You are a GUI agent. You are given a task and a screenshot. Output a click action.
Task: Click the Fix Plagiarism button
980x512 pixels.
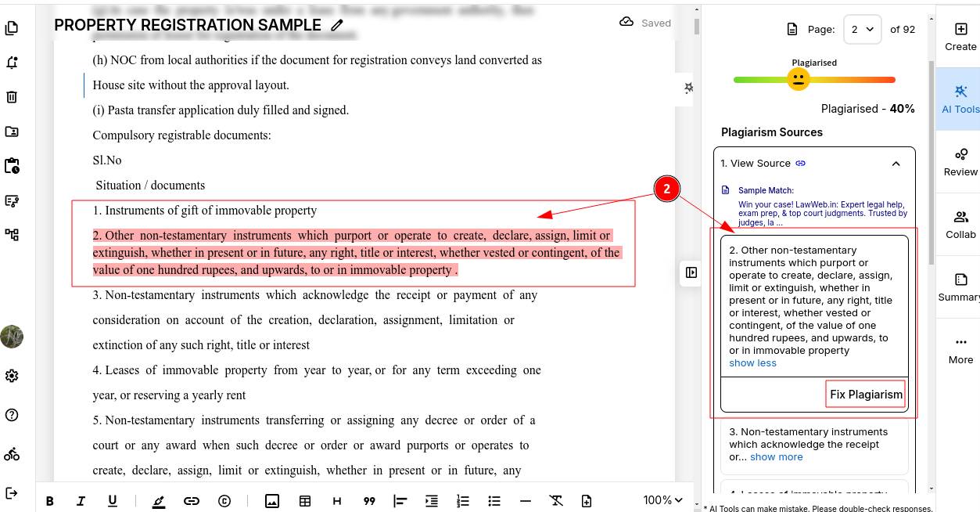click(866, 395)
